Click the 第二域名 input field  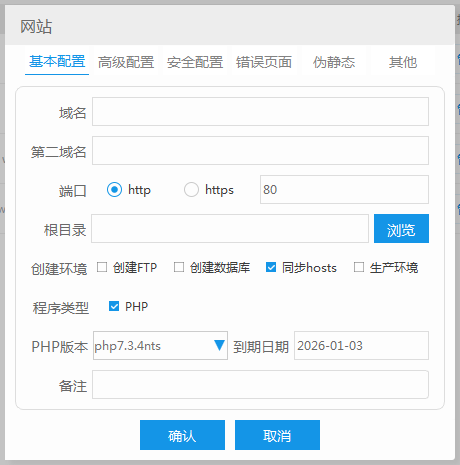click(260, 150)
